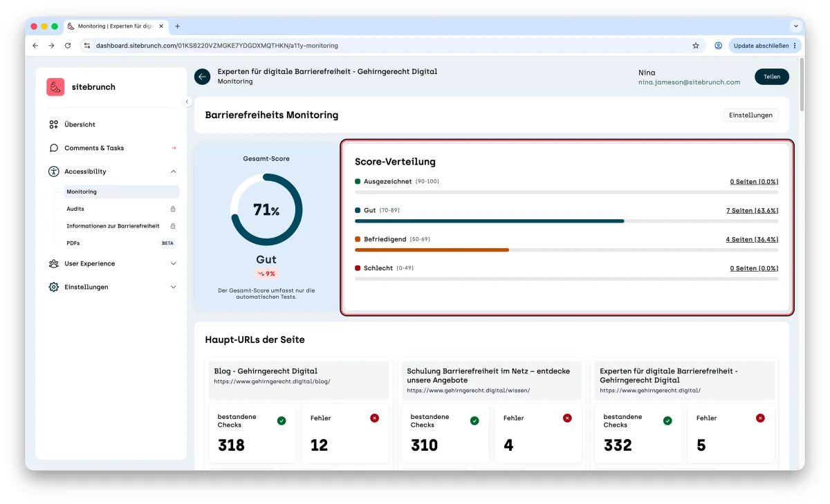The image size is (830, 504).
Task: Open a new browser tab with plus
Action: (177, 26)
